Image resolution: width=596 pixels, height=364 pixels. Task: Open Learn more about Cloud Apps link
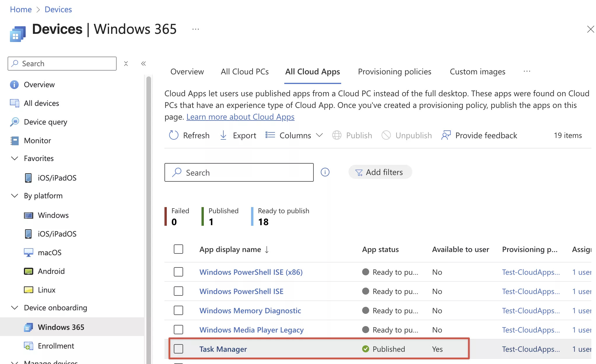click(240, 117)
